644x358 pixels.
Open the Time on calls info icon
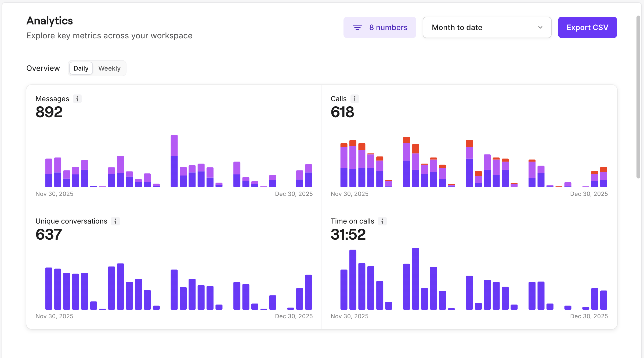pyautogui.click(x=382, y=221)
